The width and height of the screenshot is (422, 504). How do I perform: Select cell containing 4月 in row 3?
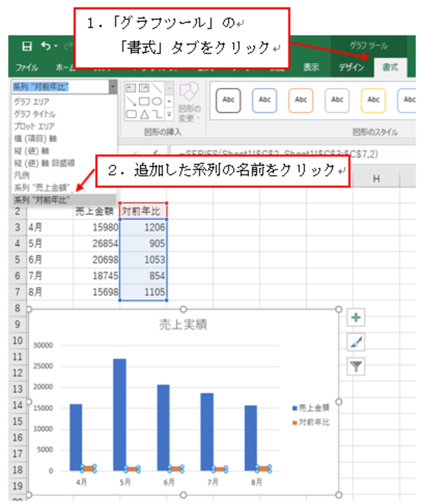click(50, 227)
